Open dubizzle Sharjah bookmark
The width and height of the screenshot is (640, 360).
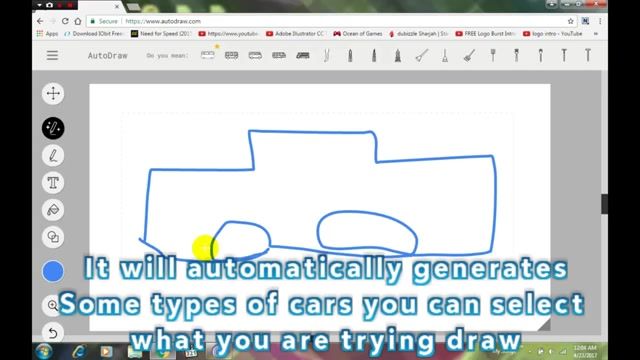tap(419, 34)
